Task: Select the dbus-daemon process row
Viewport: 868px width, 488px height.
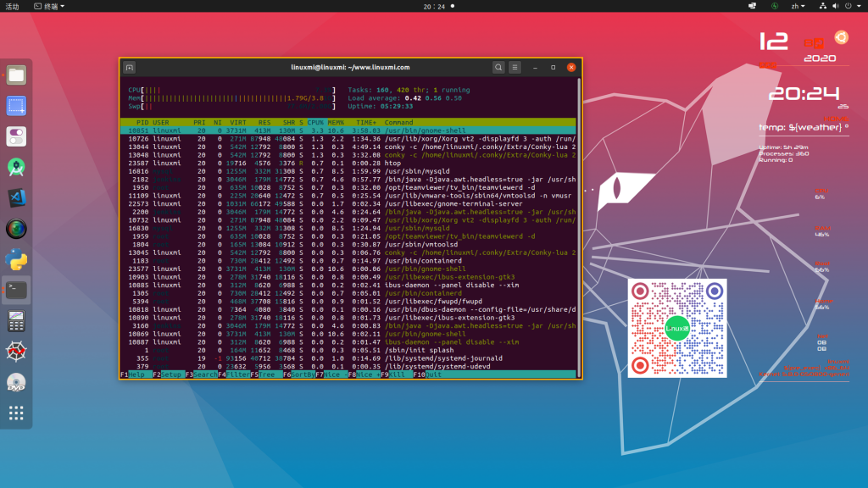Action: [x=348, y=310]
